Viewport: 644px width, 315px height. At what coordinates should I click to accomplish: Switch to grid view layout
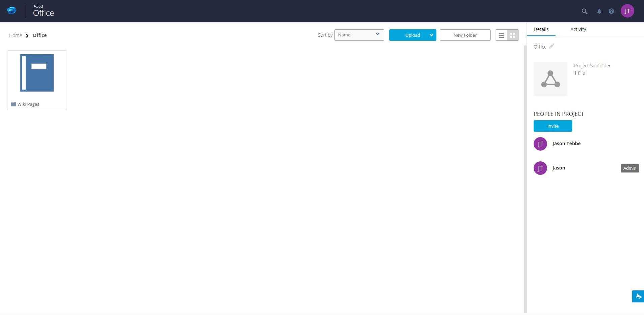click(x=512, y=35)
